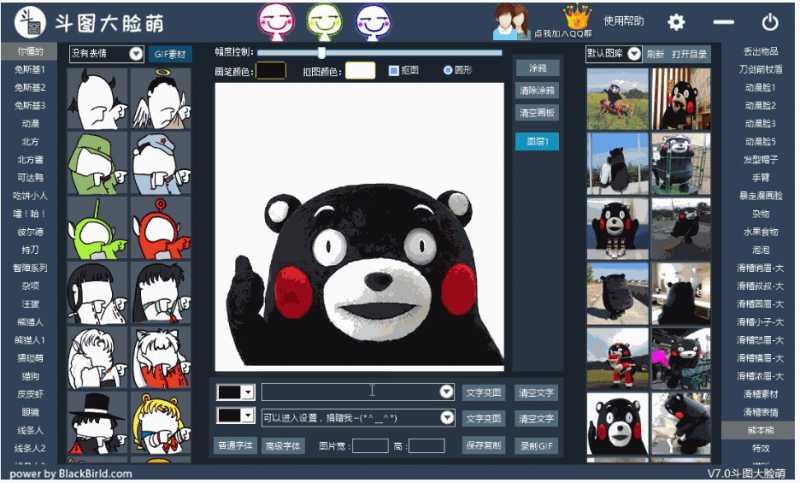The height and width of the screenshot is (483, 800).
Task: Click the 录制GIF record button
Action: click(x=537, y=445)
